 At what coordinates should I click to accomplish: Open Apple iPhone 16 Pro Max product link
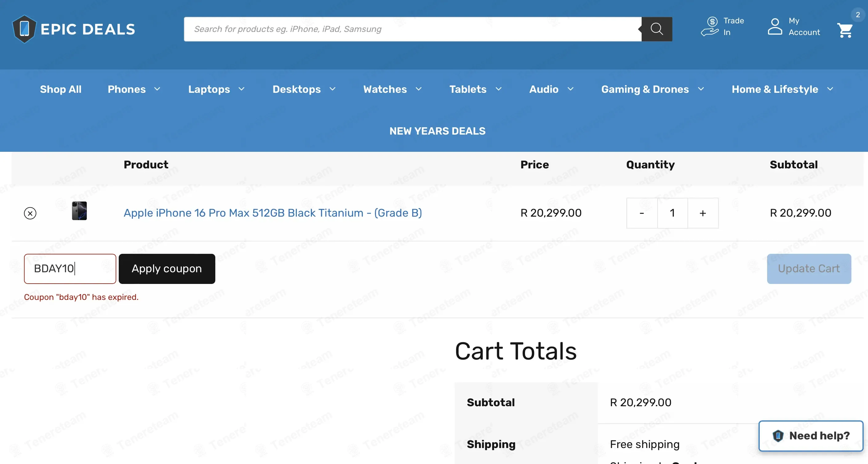click(x=273, y=213)
